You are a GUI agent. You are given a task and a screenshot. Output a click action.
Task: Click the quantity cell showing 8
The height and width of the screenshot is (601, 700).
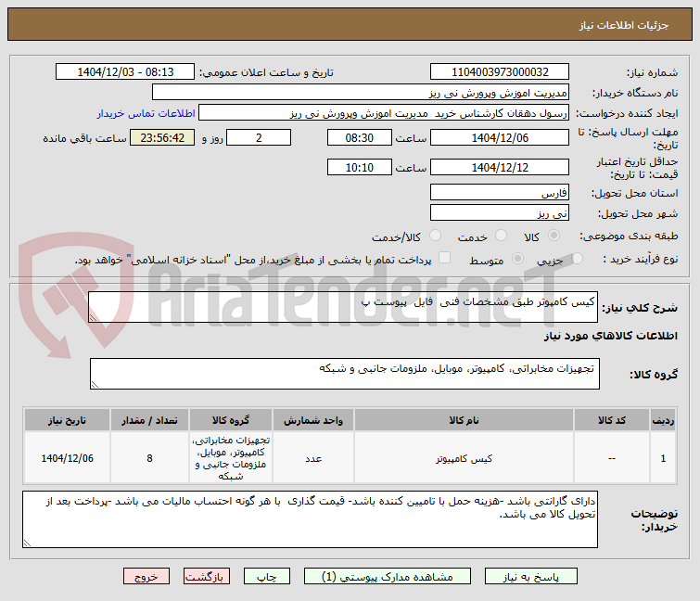pyautogui.click(x=149, y=458)
